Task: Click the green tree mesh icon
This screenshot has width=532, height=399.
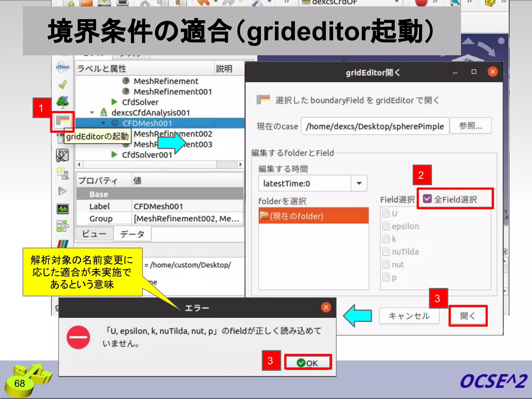Action: pos(63,102)
